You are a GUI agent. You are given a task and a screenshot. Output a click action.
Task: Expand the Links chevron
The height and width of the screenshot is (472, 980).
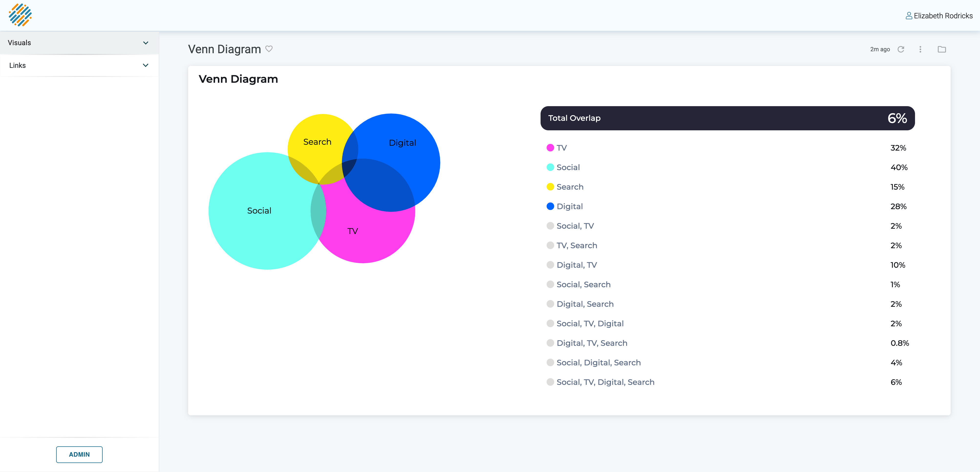coord(146,65)
